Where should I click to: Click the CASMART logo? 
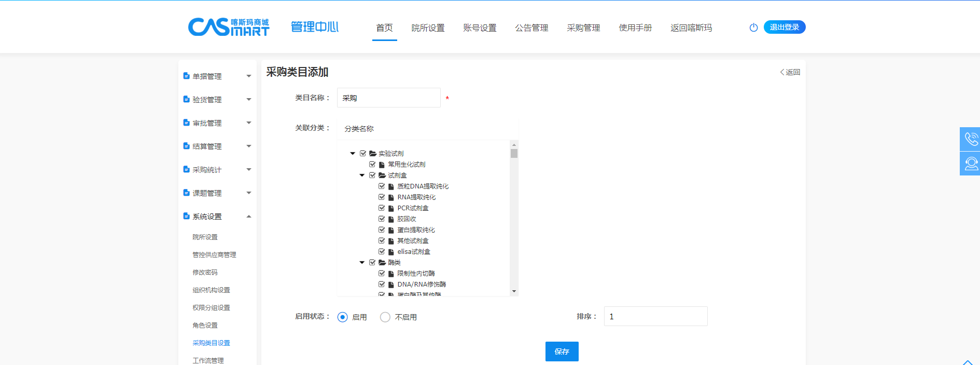tap(229, 27)
